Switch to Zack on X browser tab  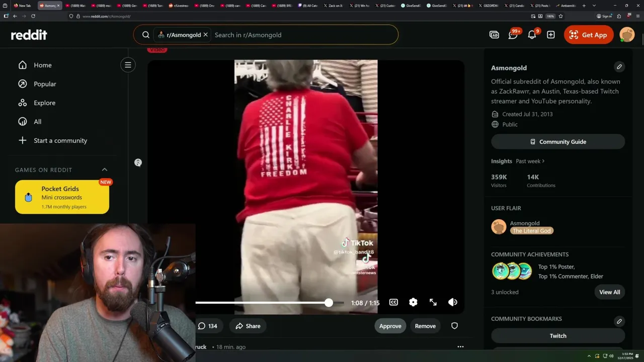pos(334,6)
